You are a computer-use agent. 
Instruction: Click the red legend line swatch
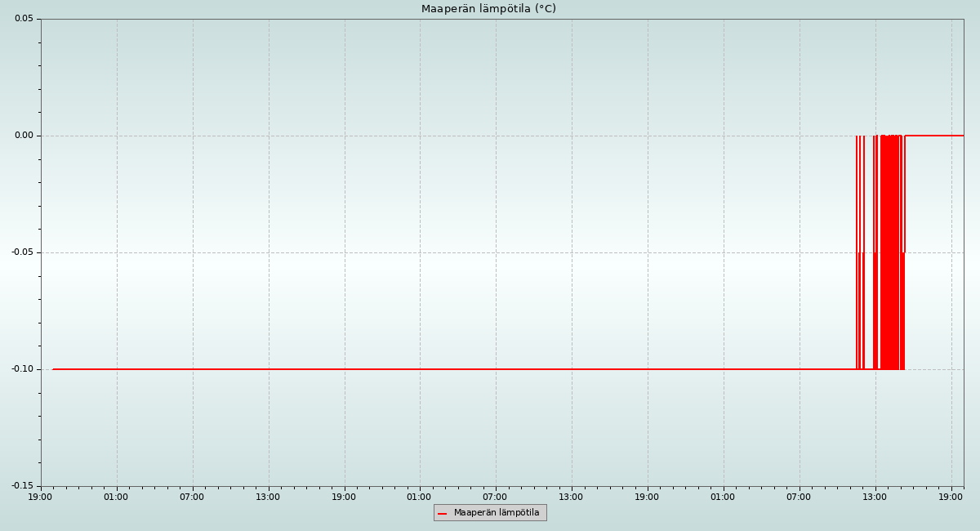(443, 513)
